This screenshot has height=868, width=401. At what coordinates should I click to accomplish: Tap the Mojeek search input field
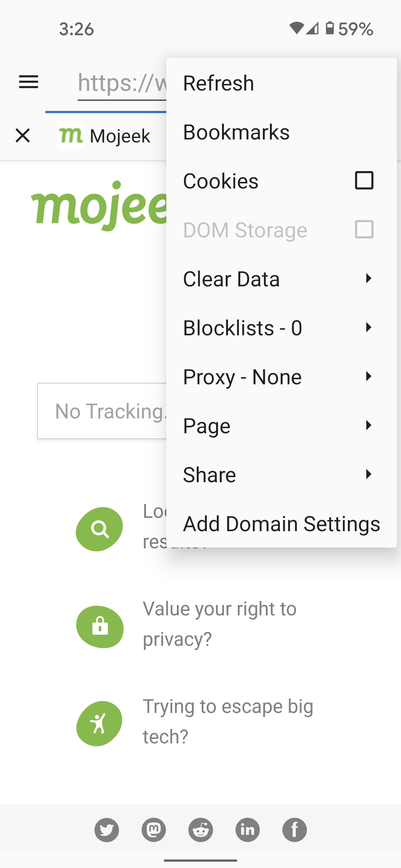click(102, 411)
